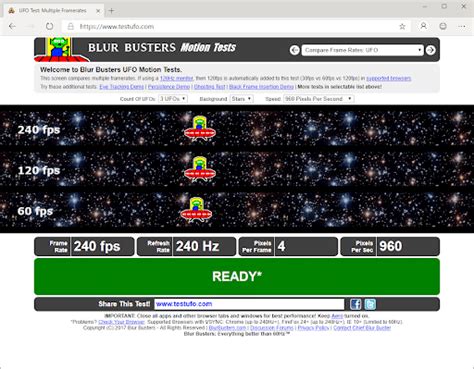The image size is (474, 369).
Task: Maximize the browser window
Action: tap(444, 6)
